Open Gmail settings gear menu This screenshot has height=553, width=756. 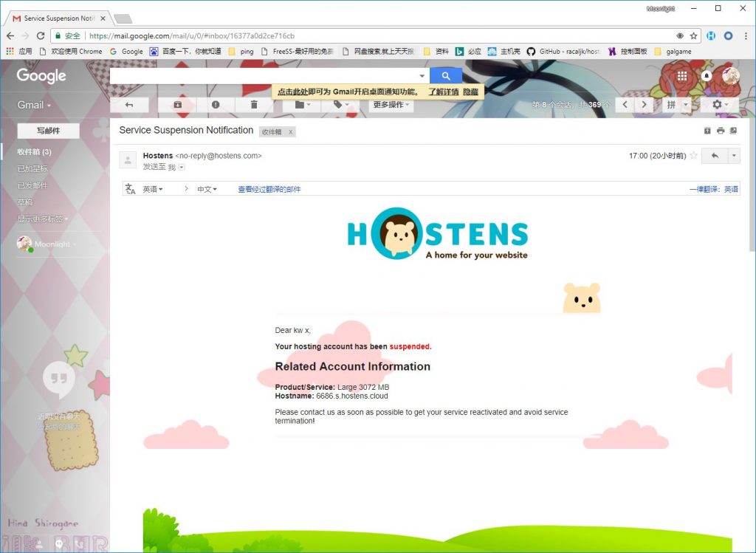coord(721,105)
